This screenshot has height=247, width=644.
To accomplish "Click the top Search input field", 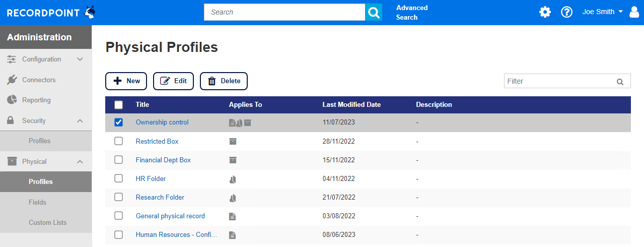I will (x=284, y=12).
